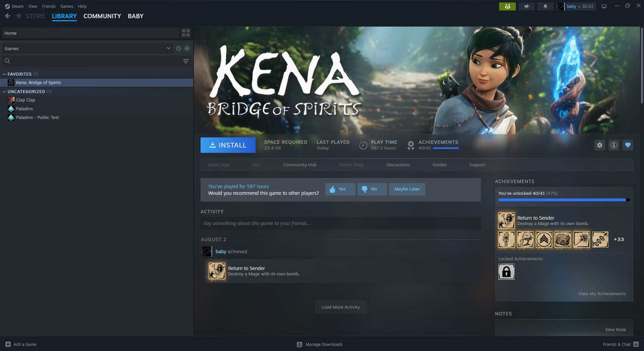Open the announcements megaphone icon
This screenshot has width=644, height=351.
tap(526, 7)
